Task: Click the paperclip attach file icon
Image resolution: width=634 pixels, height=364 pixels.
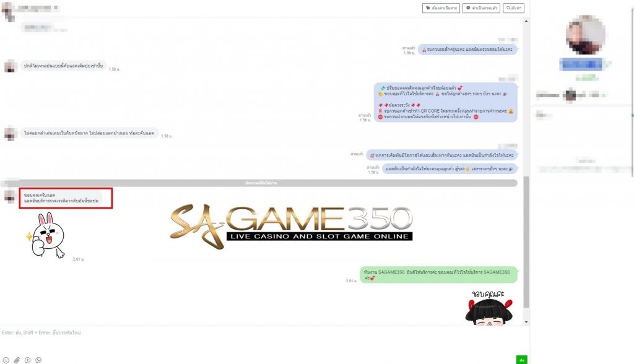Action: pyautogui.click(x=17, y=360)
